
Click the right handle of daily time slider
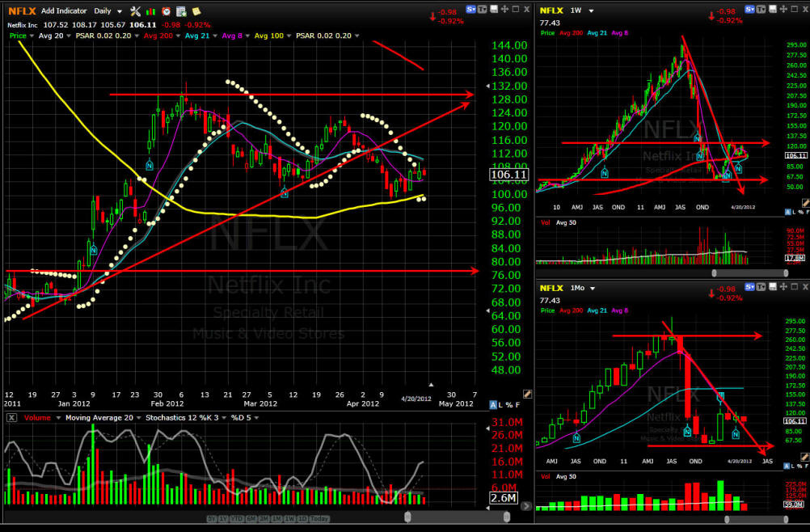coord(507,517)
